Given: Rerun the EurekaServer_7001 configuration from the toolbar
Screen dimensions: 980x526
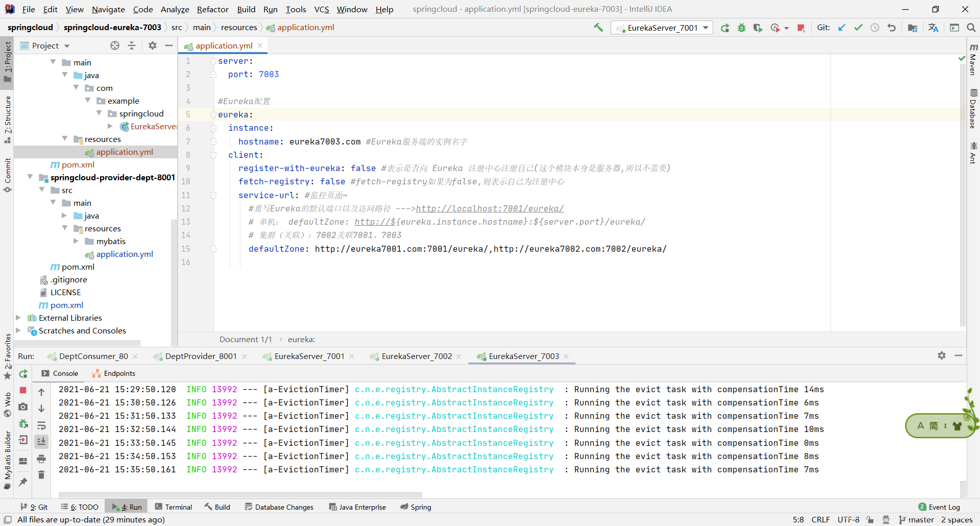Looking at the screenshot, I should 725,28.
